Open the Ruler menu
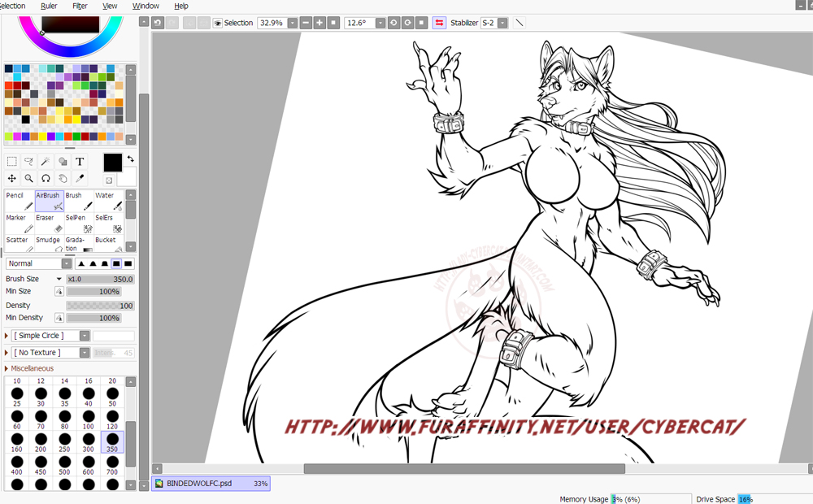813x504 pixels. pyautogui.click(x=49, y=6)
